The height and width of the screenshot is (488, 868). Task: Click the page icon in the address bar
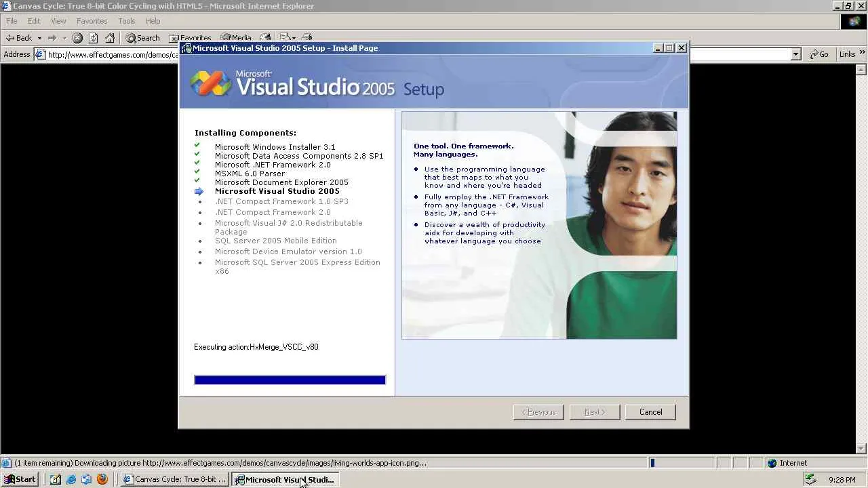click(x=40, y=54)
